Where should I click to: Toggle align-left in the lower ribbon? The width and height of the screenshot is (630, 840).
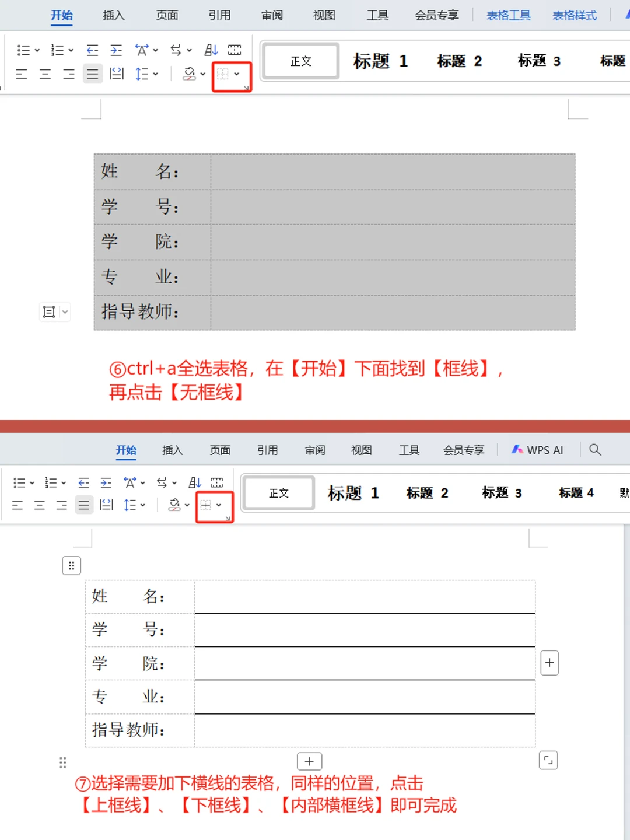click(x=17, y=505)
